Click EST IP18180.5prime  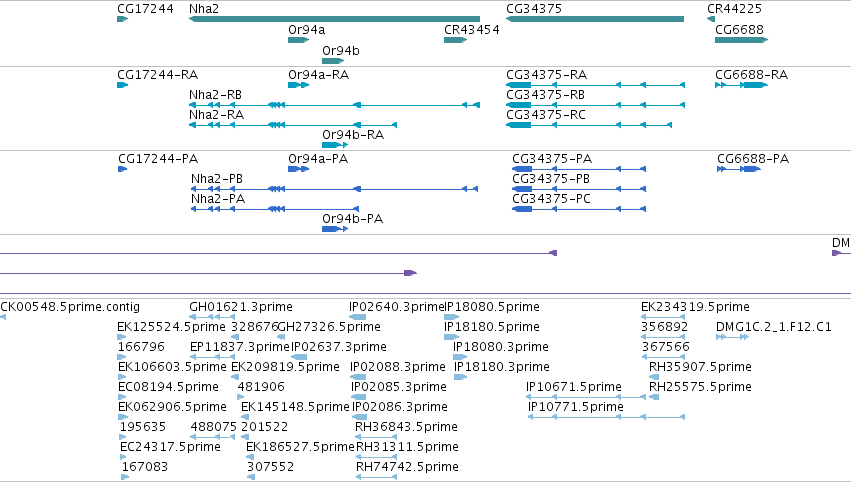click(x=492, y=327)
